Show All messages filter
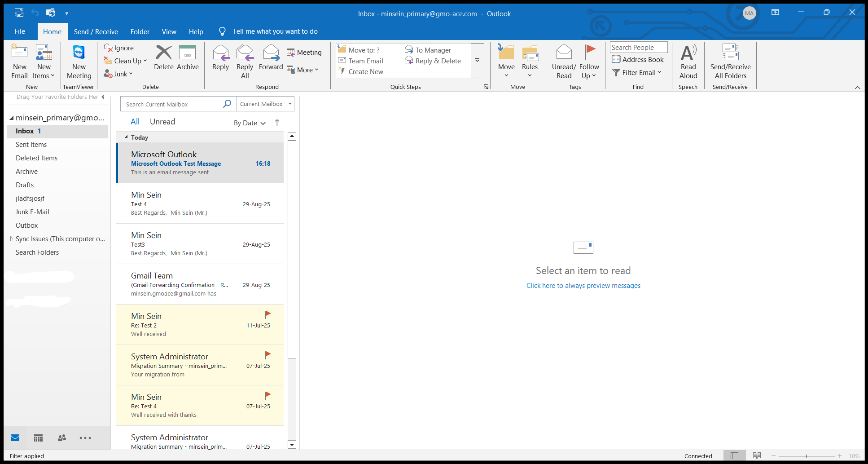 [135, 122]
